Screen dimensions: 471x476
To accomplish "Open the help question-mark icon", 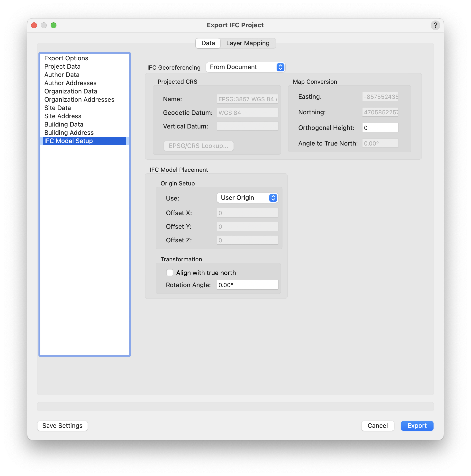I will pos(435,25).
